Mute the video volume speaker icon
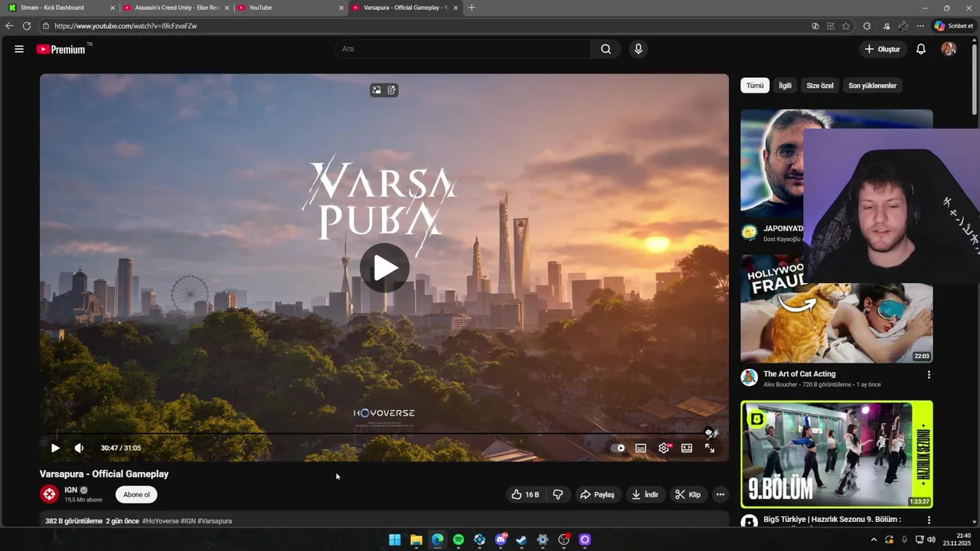Screen dimensions: 980x551 pyautogui.click(x=79, y=448)
